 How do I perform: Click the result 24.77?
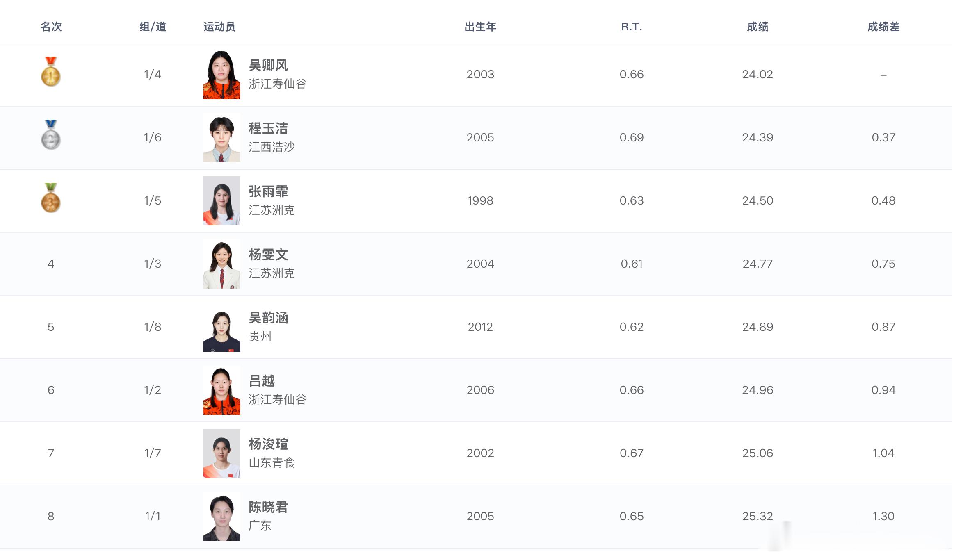point(758,264)
